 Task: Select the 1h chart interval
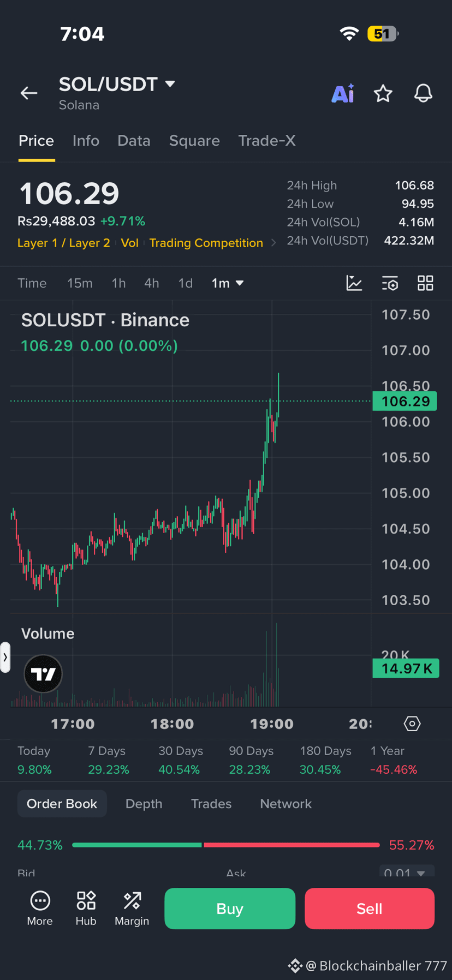[118, 283]
